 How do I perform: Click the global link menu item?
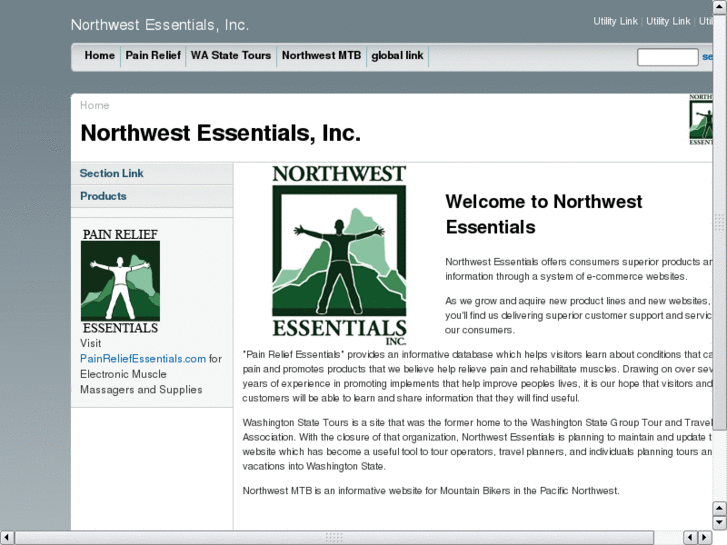point(397,56)
